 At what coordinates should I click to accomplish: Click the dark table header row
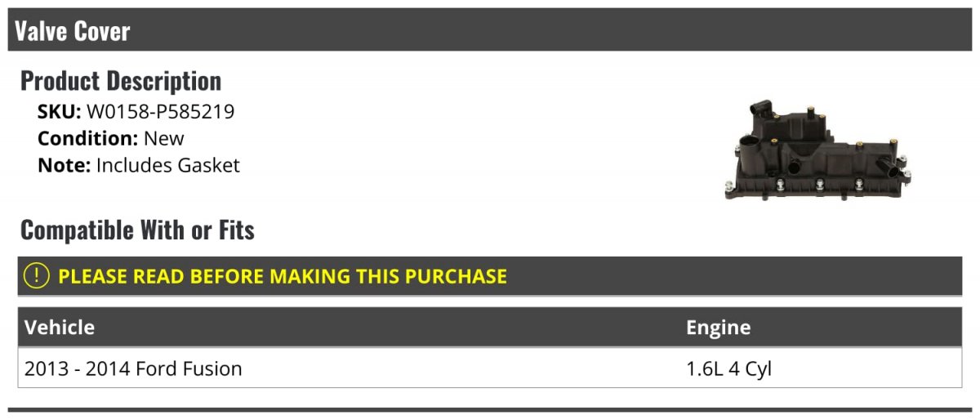pos(490,328)
